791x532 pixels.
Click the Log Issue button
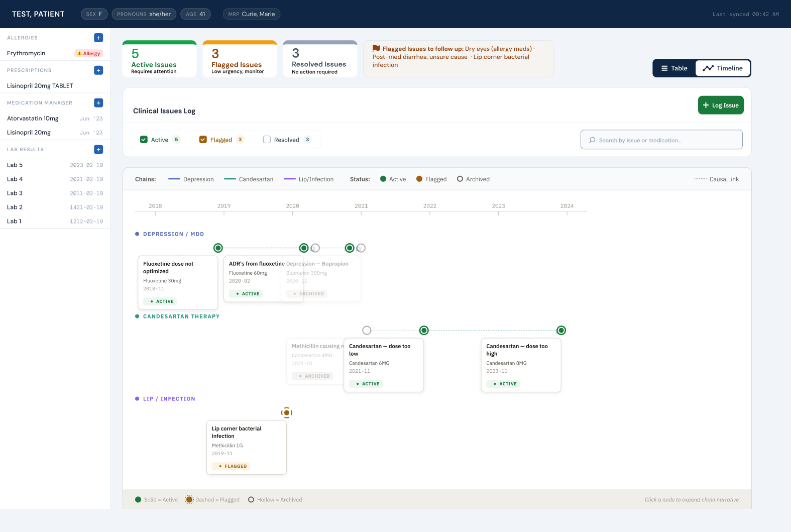(x=720, y=105)
